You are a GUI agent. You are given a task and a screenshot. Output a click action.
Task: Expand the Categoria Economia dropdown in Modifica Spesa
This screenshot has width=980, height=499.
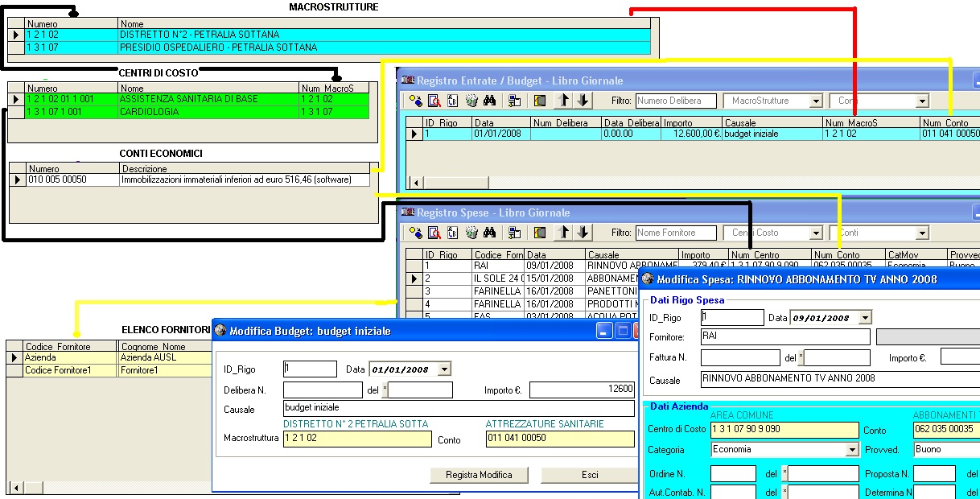[x=852, y=450]
